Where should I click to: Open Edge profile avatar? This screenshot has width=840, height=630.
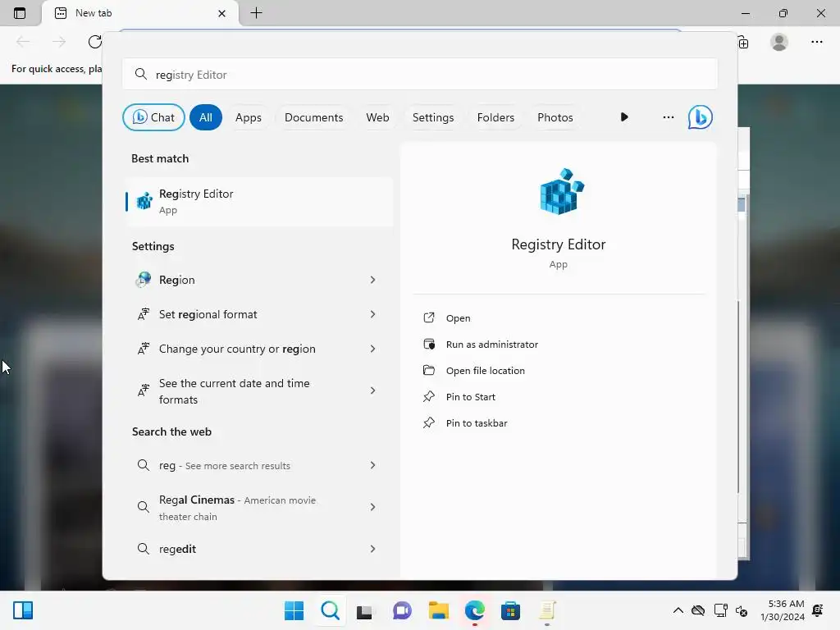coord(779,42)
